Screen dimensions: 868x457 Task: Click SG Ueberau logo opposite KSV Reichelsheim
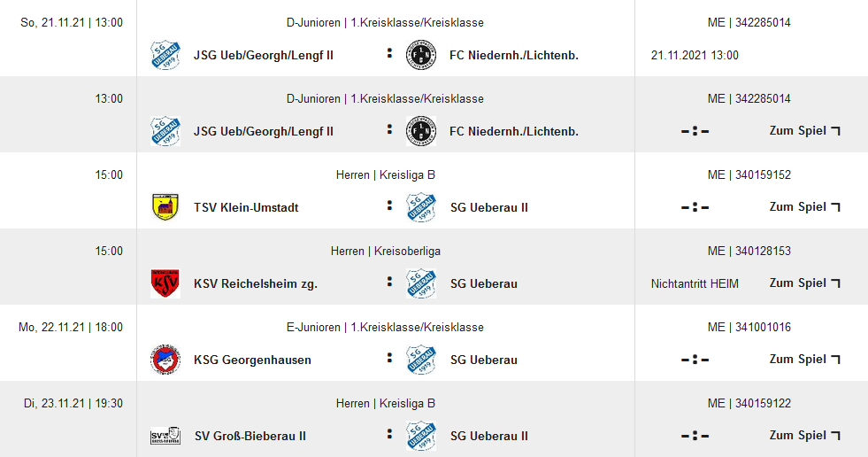point(420,283)
